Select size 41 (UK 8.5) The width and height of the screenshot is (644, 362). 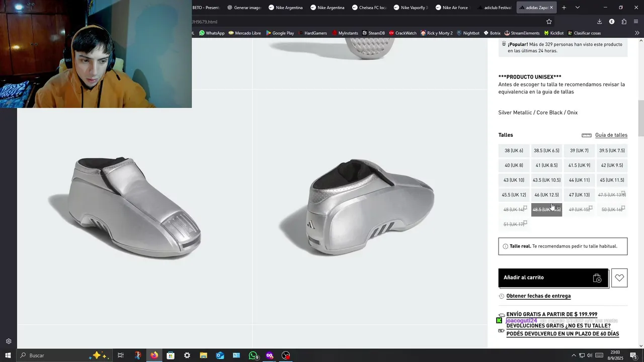click(546, 165)
